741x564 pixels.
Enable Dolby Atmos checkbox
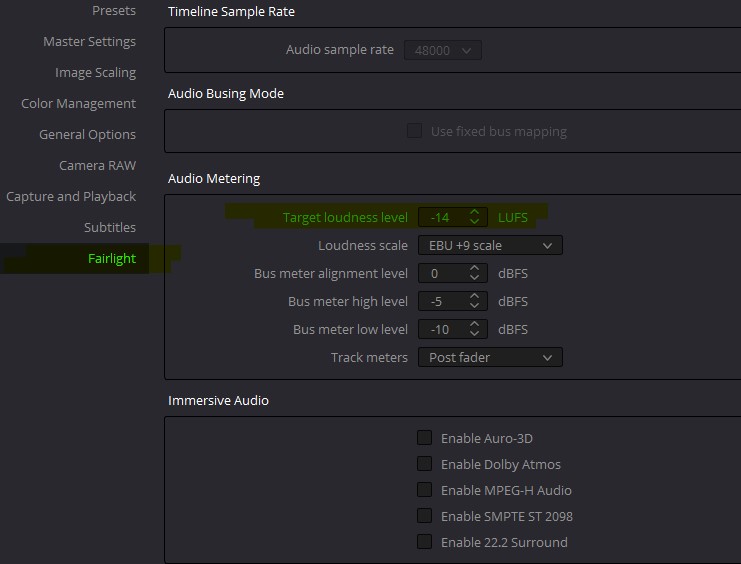[x=425, y=464]
